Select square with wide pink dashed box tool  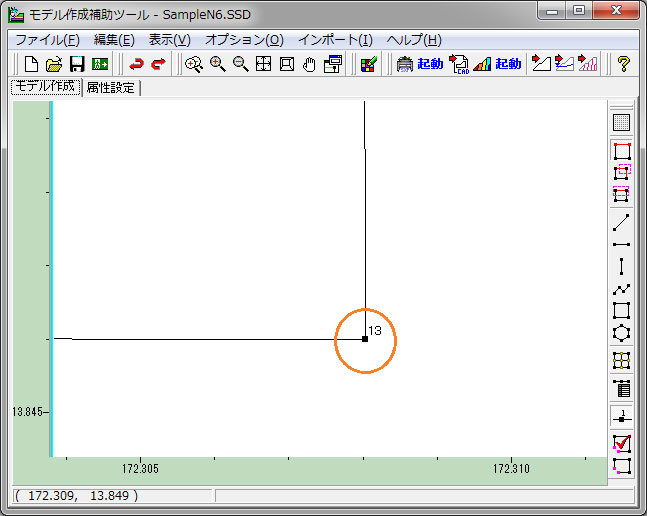pos(621,194)
